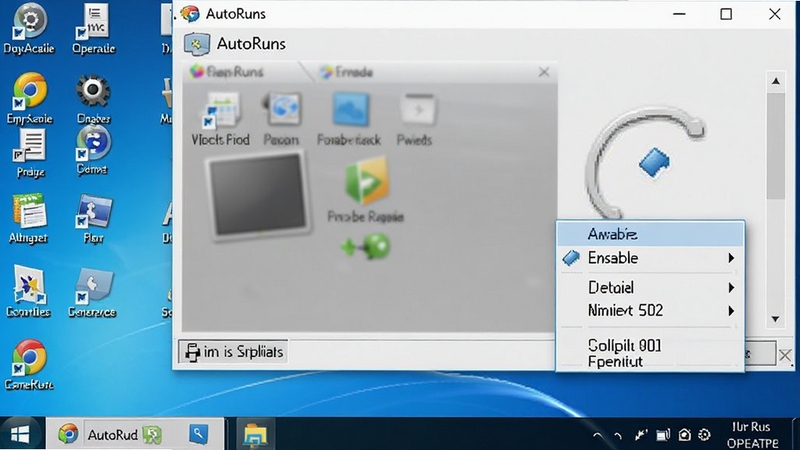The height and width of the screenshot is (450, 800).
Task: Open the GameRute Chrome desktop icon
Action: (29, 364)
